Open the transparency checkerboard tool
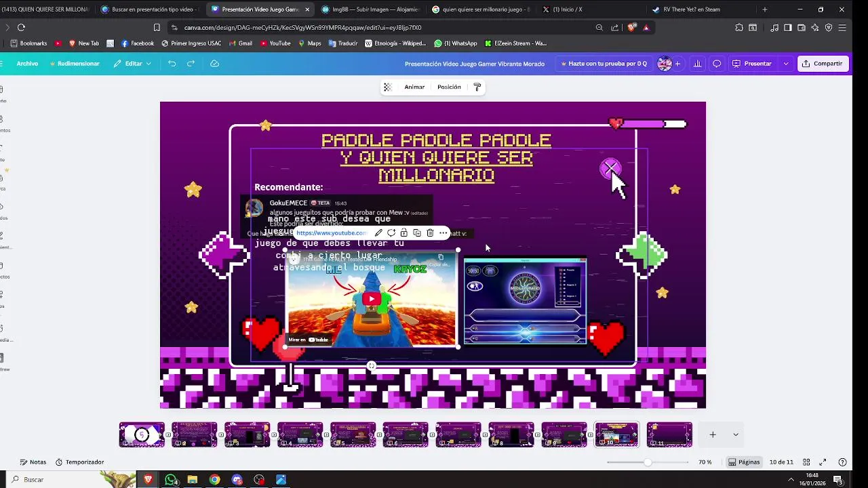868x488 pixels. tap(388, 87)
